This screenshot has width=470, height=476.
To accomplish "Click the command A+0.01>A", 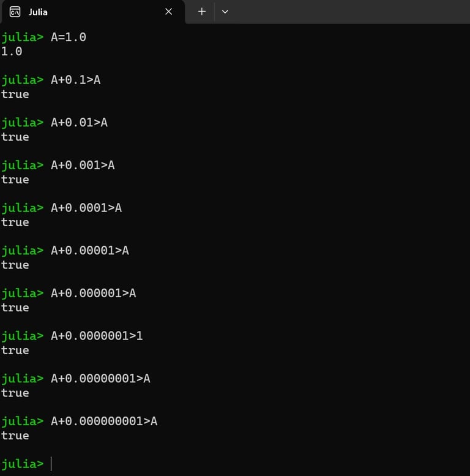I will (x=79, y=123).
